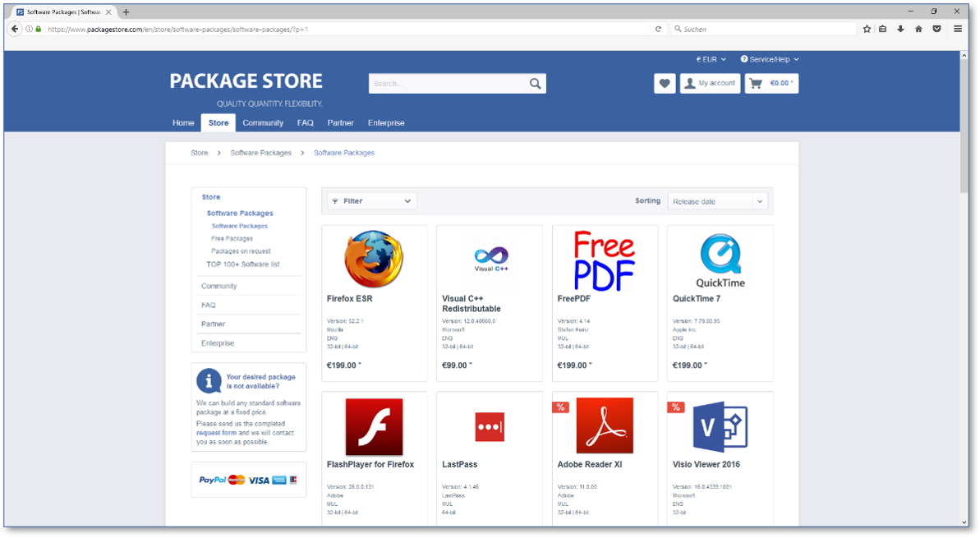Open the LastPass product title

coord(459,464)
